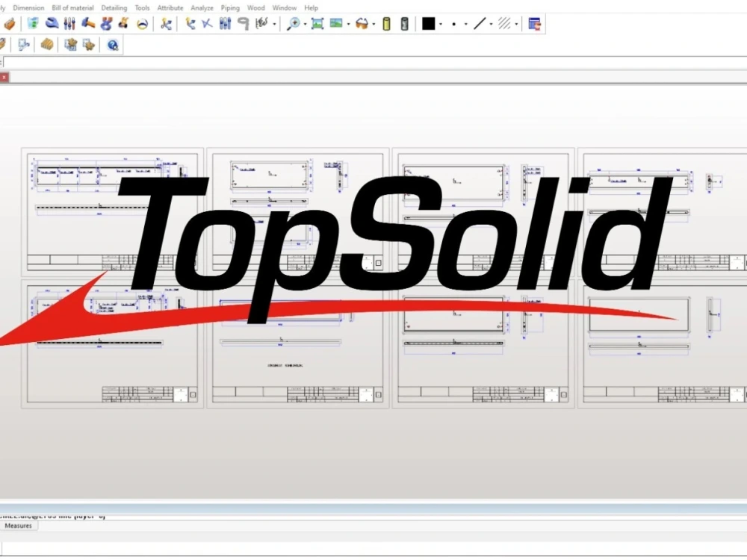Open the line style dropdown arrow

[489, 23]
